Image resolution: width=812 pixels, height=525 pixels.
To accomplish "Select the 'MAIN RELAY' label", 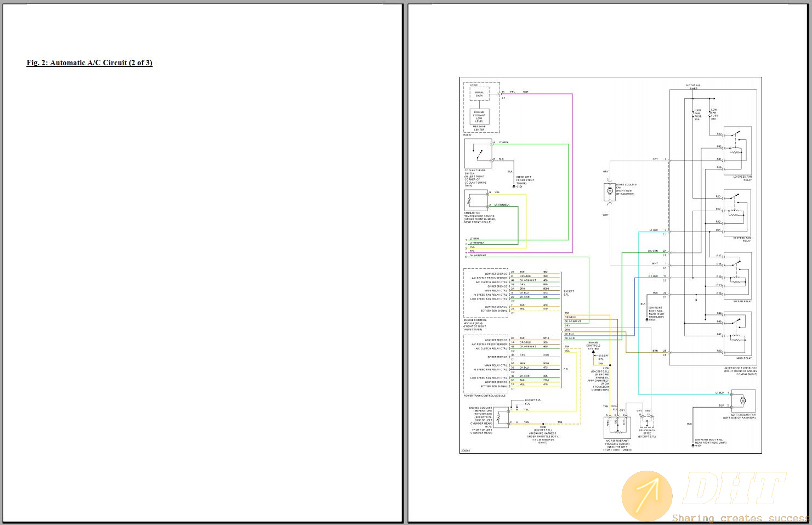I will coord(745,358).
